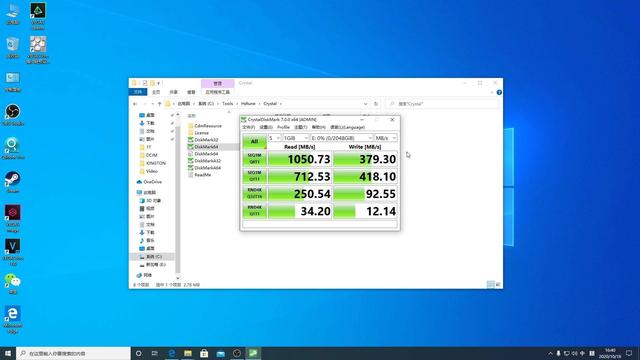Open the notification center icon
The image size is (640, 360).
pos(629,353)
